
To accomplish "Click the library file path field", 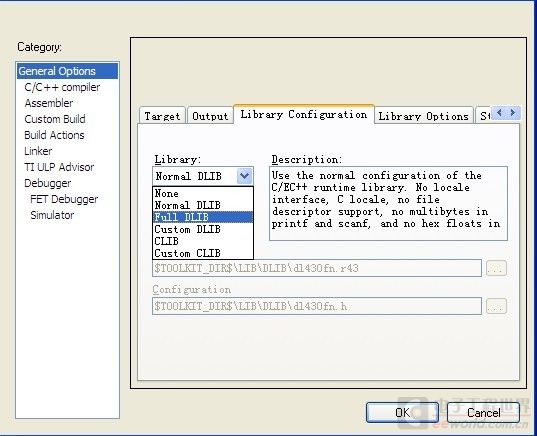I will [x=317, y=268].
